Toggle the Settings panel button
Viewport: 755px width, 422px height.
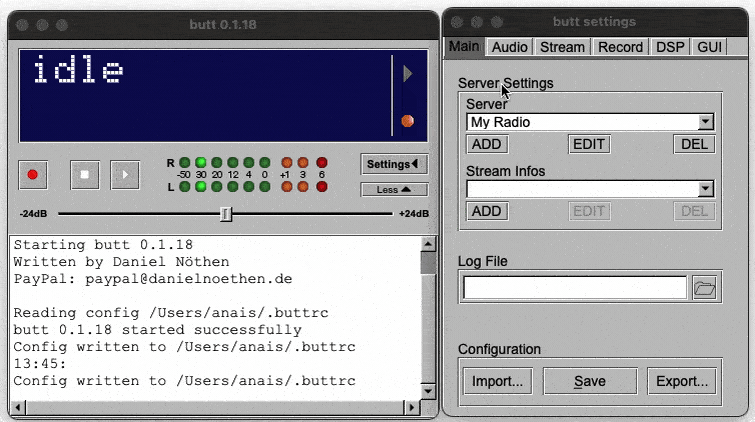[394, 164]
